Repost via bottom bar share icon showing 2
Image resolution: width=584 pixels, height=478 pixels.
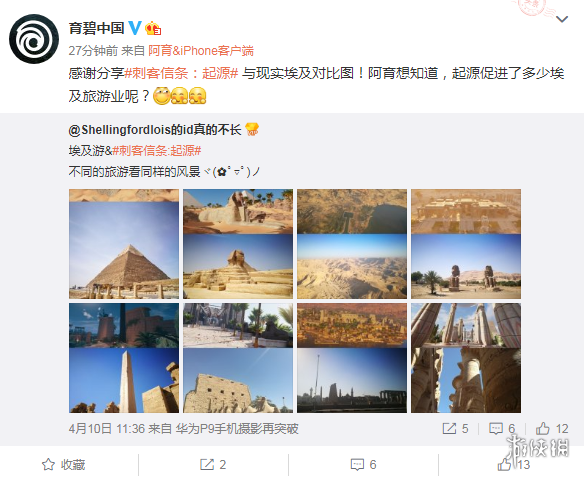point(213,464)
